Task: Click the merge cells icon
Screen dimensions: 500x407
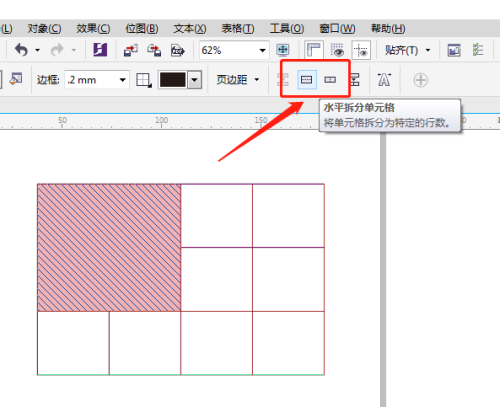Action: (x=283, y=80)
